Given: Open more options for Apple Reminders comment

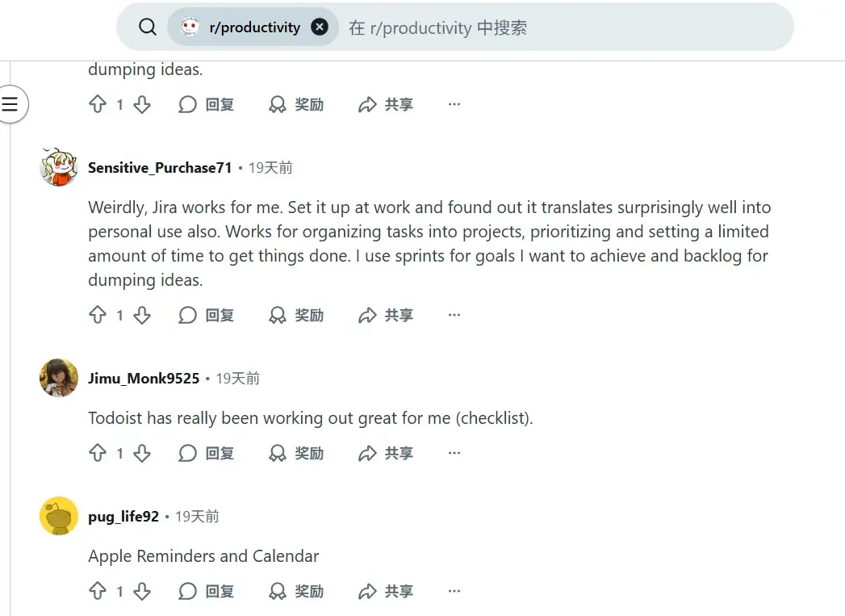Looking at the screenshot, I should point(454,591).
